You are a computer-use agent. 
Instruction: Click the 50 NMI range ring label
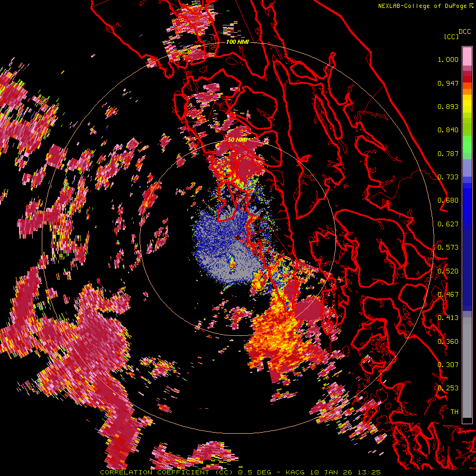237,140
